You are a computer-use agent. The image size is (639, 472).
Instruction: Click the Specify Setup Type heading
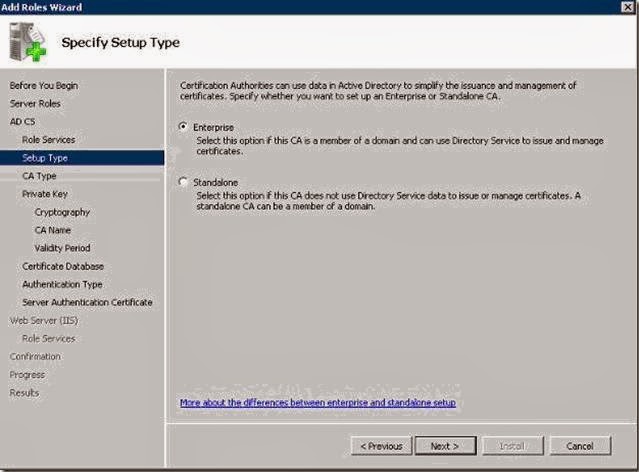(x=121, y=42)
